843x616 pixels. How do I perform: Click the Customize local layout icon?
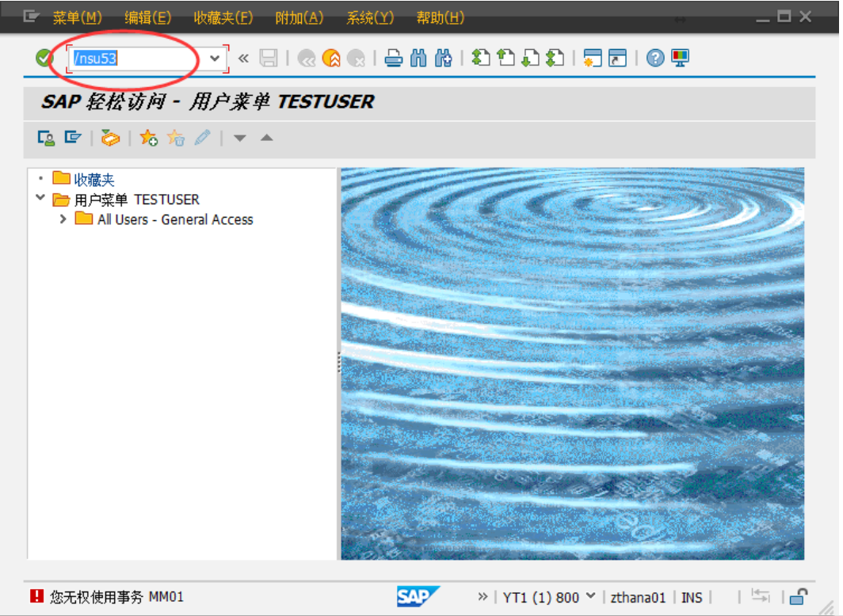(x=680, y=58)
